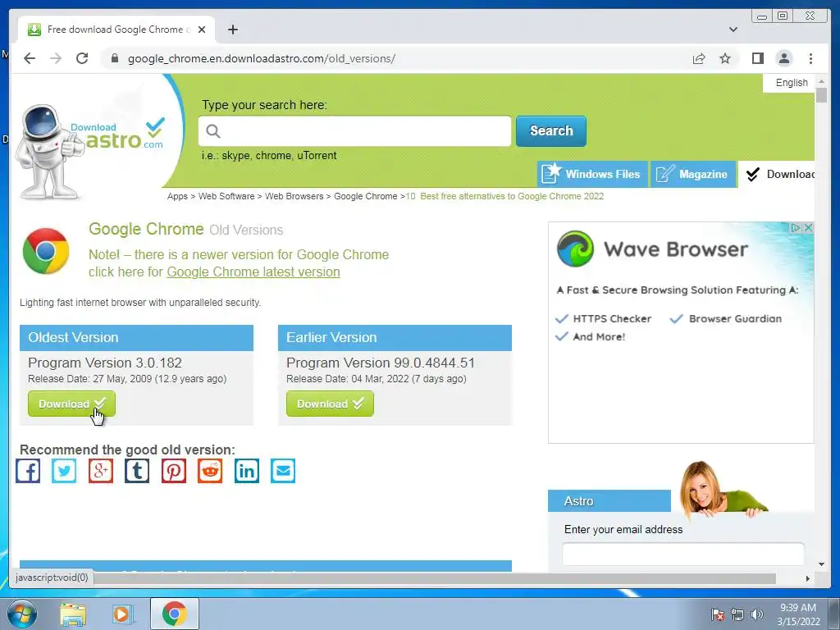Open the 10 Best free alternatives link

pos(504,196)
